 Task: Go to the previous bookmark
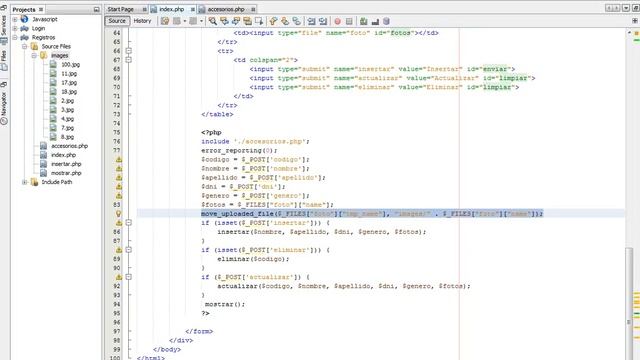[273, 21]
